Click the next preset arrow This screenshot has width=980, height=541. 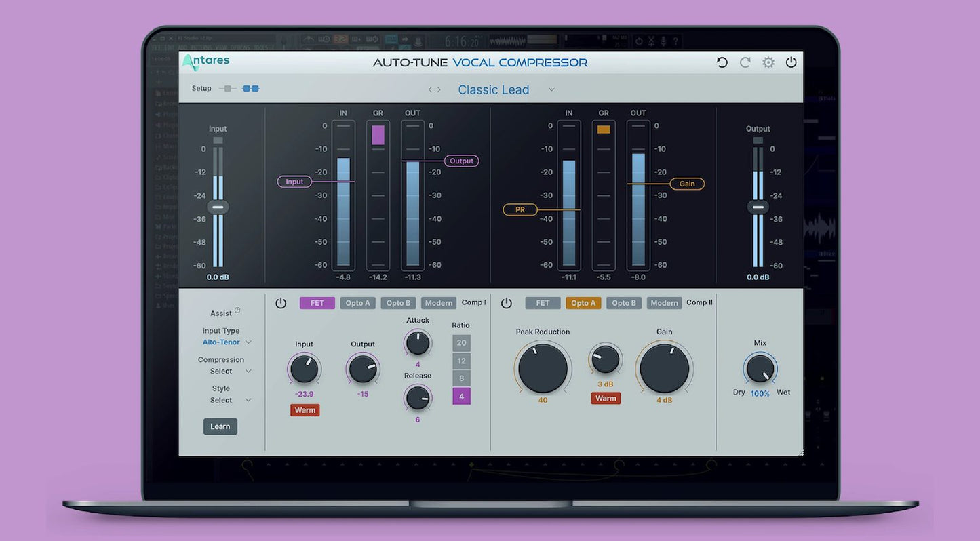[439, 89]
